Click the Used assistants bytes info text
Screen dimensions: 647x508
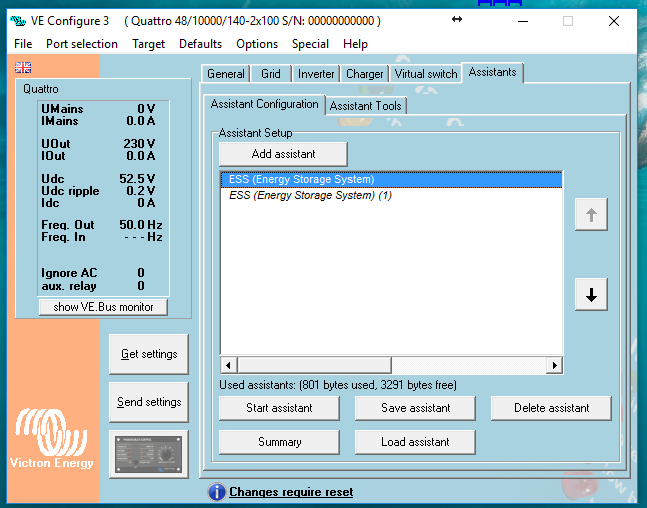338,385
